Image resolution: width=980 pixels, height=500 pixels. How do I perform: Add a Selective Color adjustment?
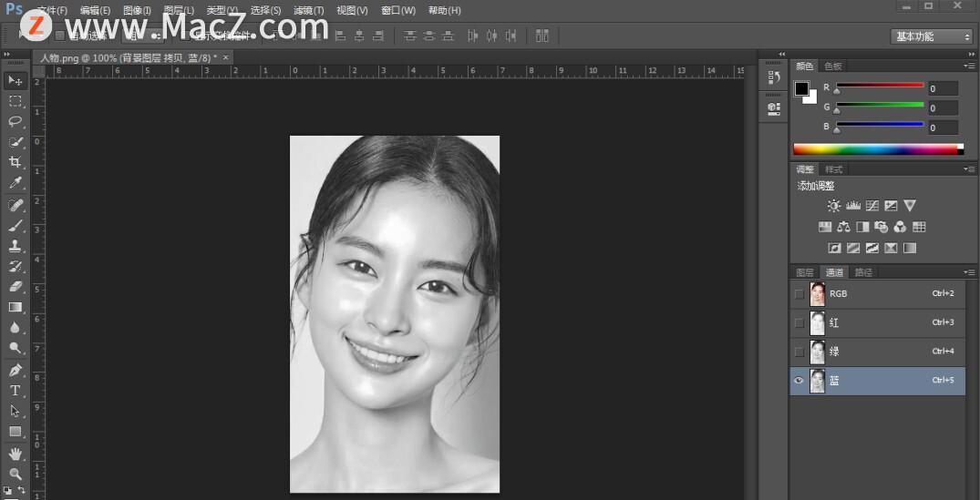pos(892,248)
